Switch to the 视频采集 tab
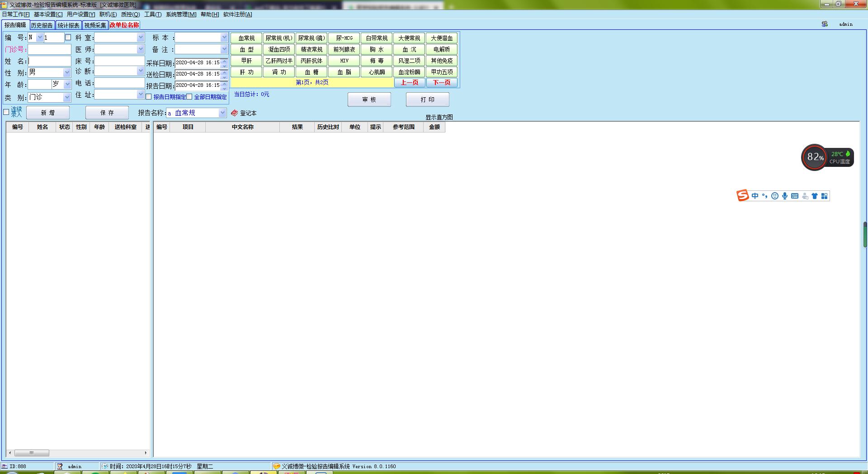Viewport: 868px width, 474px height. pyautogui.click(x=95, y=25)
